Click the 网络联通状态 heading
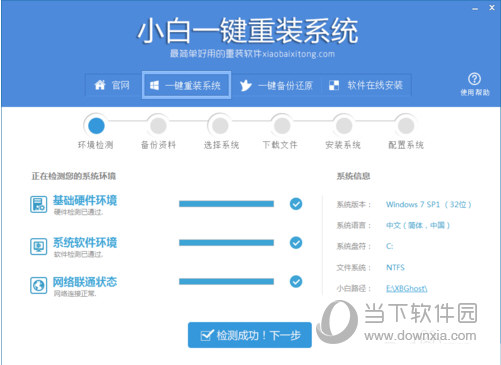Screen dimensions: 501x365 (85, 282)
